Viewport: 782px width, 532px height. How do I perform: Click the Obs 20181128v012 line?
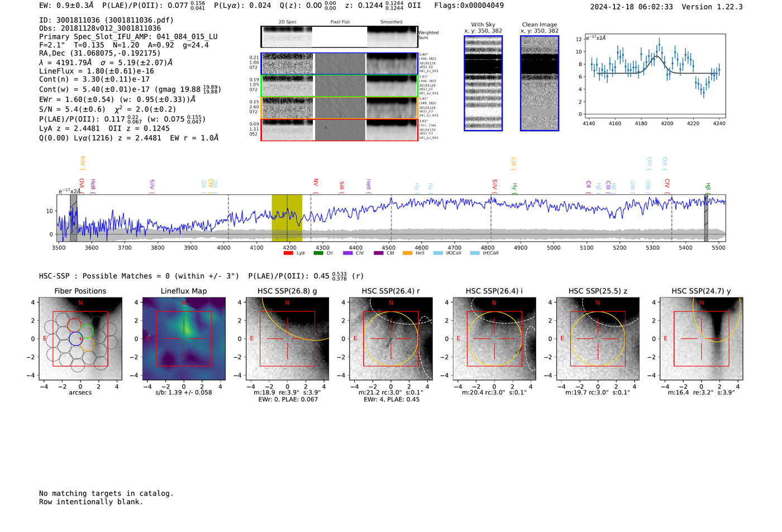100,28
